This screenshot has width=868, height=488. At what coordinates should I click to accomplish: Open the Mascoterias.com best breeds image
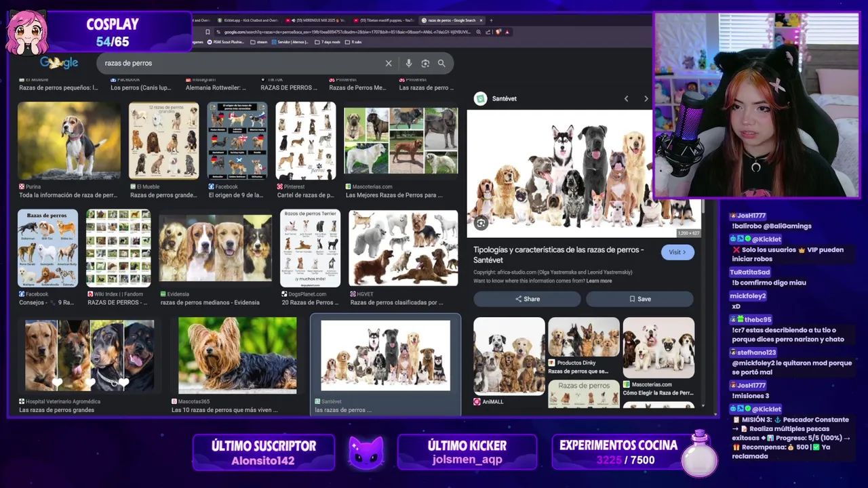[401, 140]
